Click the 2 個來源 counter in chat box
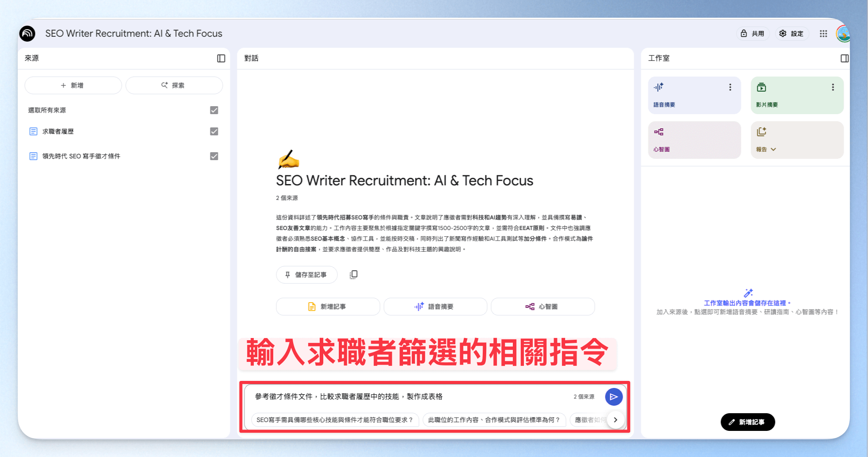 point(584,397)
